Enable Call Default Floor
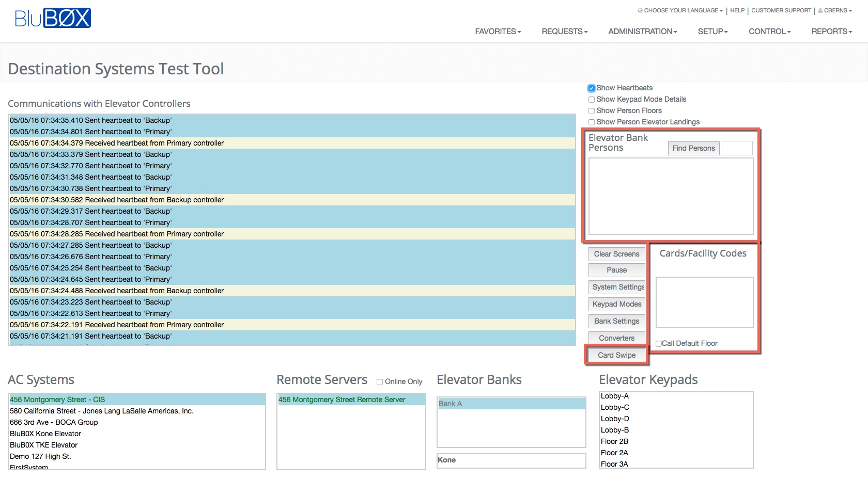The width and height of the screenshot is (868, 479). 658,343
